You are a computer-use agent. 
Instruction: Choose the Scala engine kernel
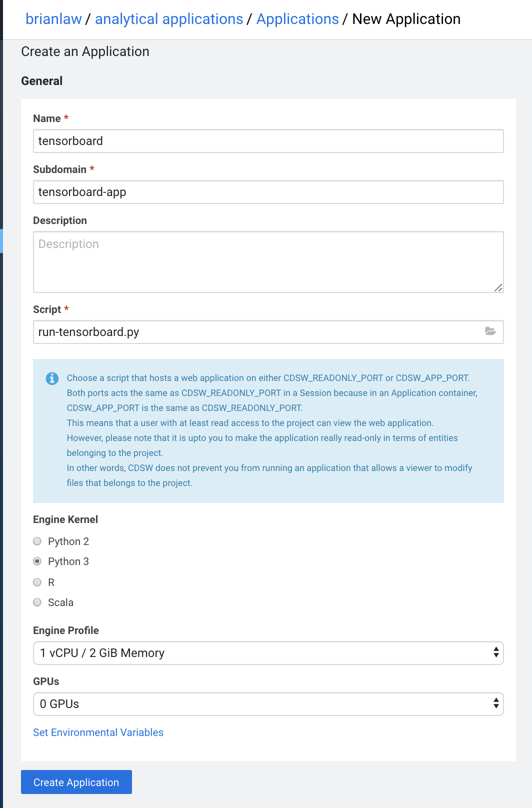[37, 602]
